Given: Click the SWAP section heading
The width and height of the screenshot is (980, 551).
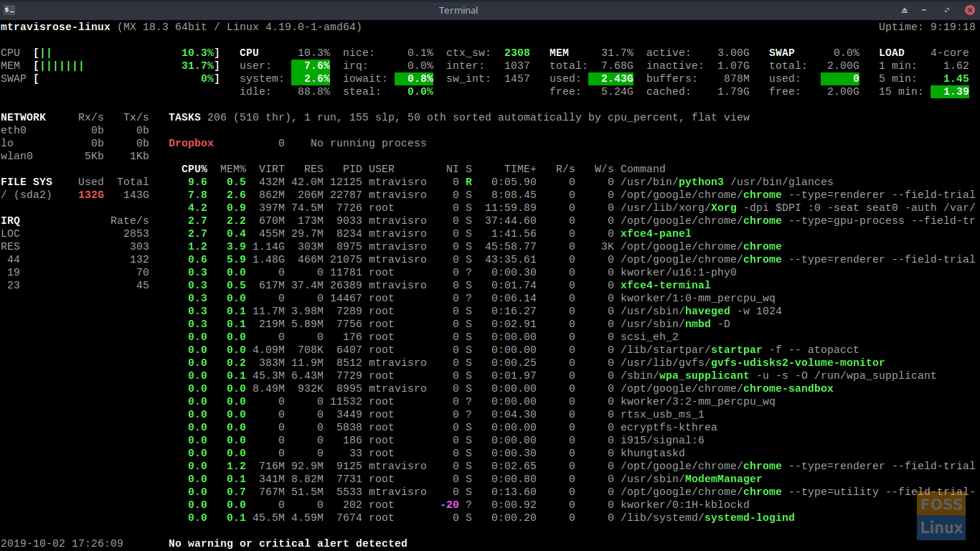Looking at the screenshot, I should [x=782, y=53].
